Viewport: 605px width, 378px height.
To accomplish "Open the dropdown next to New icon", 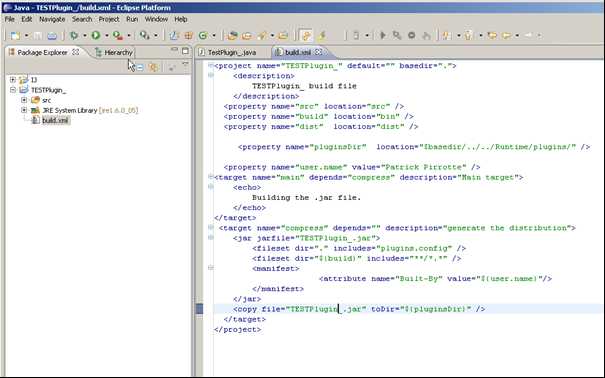I will point(27,35).
